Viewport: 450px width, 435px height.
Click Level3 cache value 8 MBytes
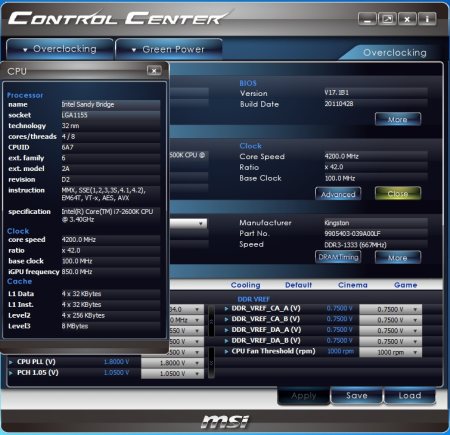[x=75, y=326]
